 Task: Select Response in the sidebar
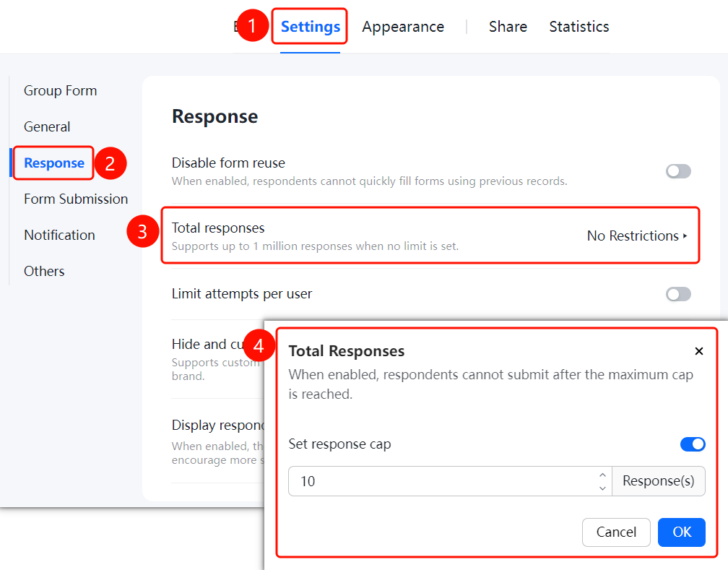tap(54, 163)
